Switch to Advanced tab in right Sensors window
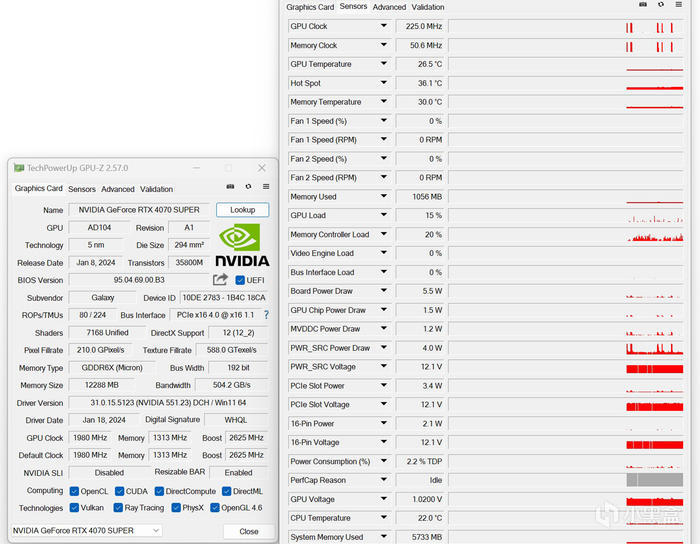Viewport: 700px width, 544px height. coord(389,7)
